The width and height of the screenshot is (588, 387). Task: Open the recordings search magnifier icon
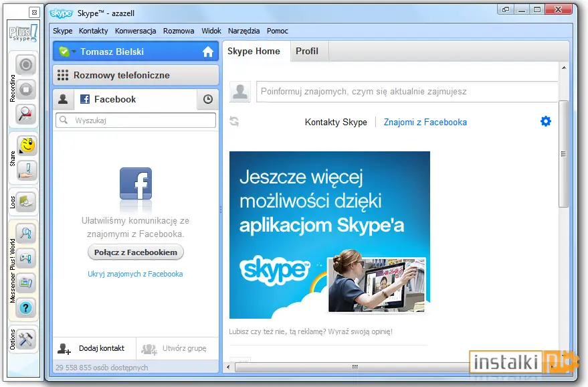point(25,114)
